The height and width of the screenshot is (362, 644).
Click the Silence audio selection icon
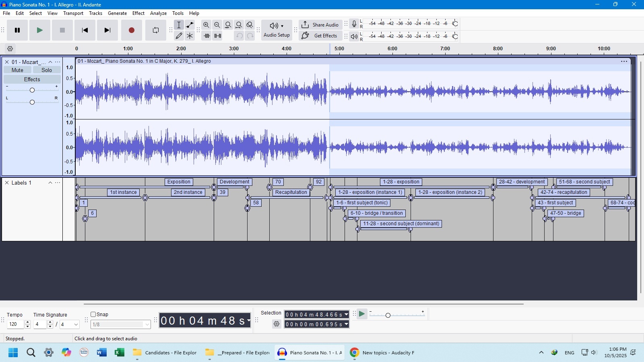point(218,36)
